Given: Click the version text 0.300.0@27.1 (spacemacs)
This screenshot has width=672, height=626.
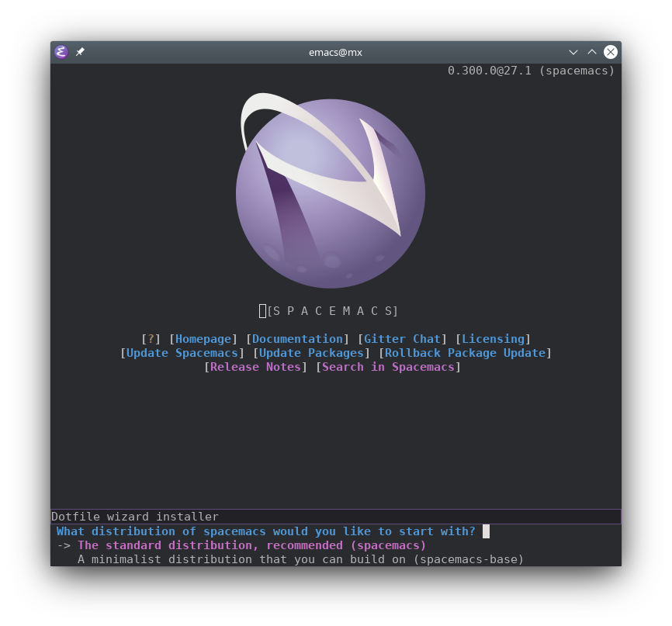Looking at the screenshot, I should [531, 71].
